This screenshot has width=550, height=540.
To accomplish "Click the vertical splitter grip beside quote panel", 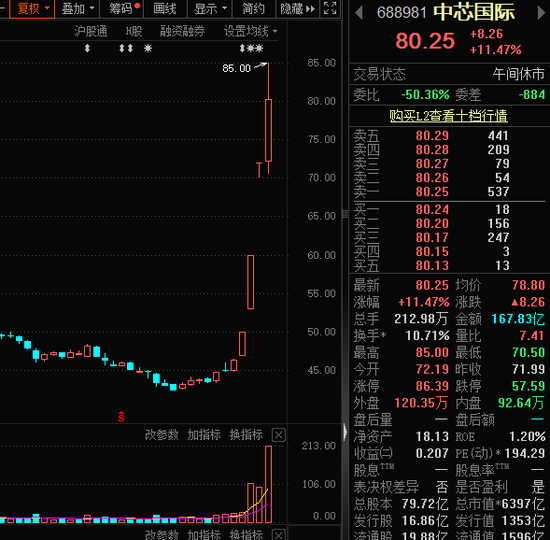I will tap(345, 214).
